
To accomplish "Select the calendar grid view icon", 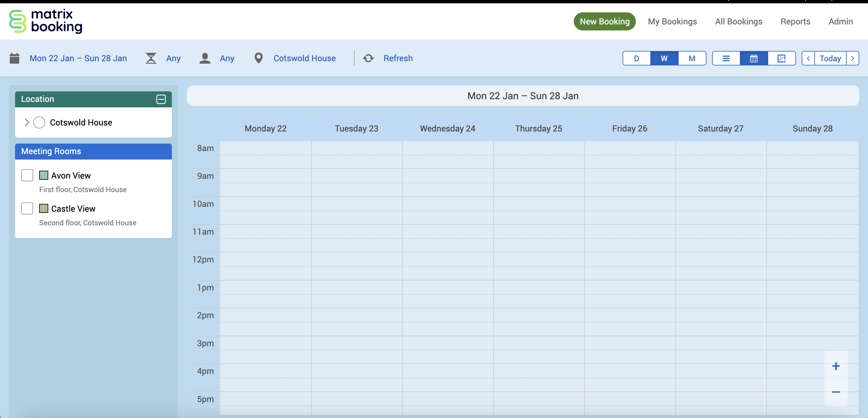I will pyautogui.click(x=753, y=58).
